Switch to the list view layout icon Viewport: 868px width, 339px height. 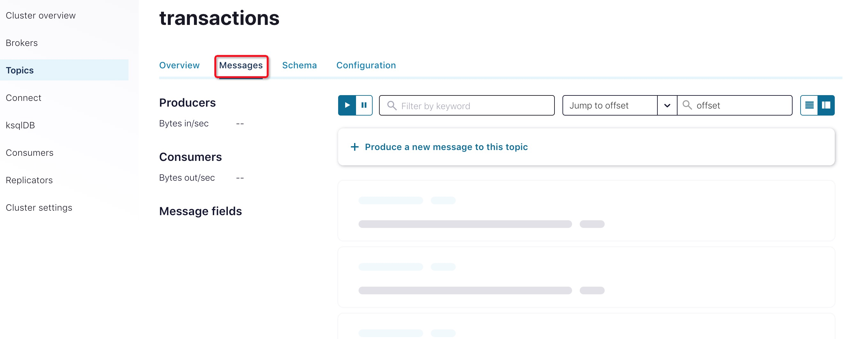point(809,105)
